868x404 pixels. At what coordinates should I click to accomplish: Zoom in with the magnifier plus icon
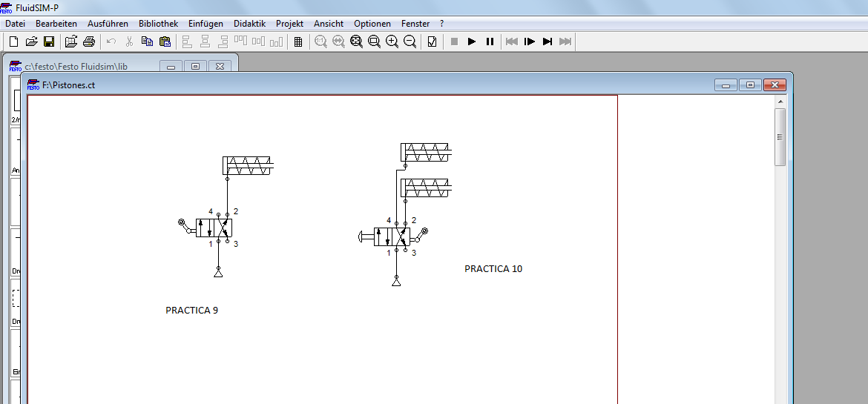392,42
